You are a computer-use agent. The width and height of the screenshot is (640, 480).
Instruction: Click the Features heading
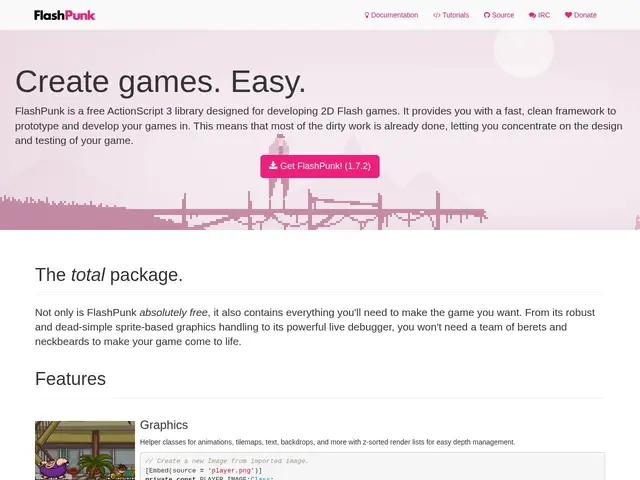[x=70, y=379]
